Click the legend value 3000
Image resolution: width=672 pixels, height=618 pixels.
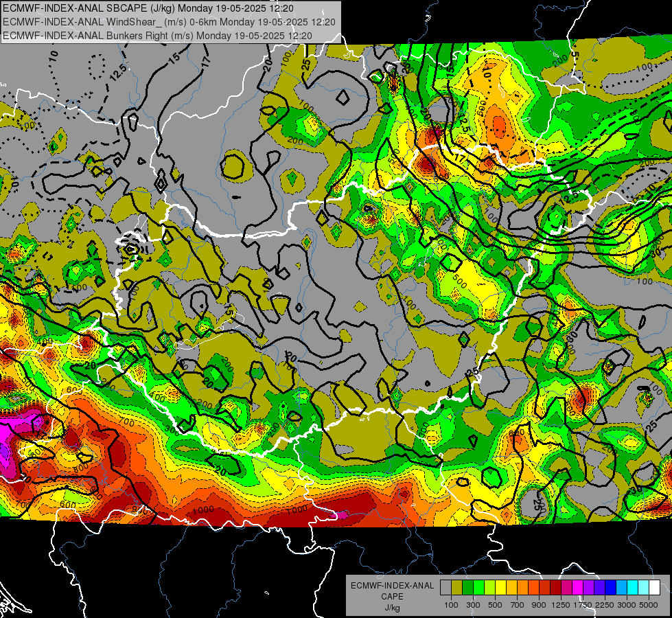point(627,605)
